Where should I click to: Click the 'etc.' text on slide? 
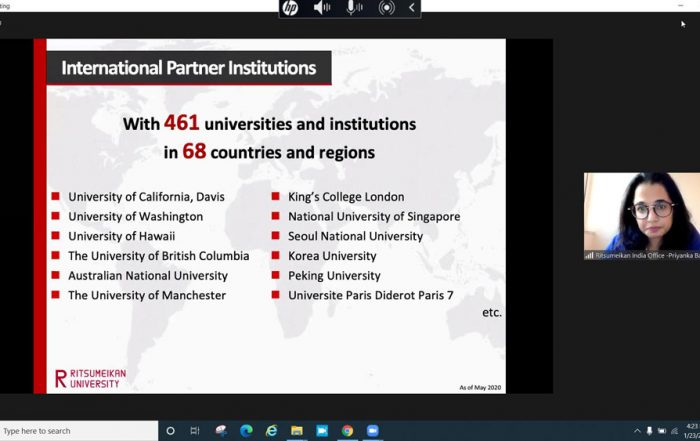pos(492,312)
